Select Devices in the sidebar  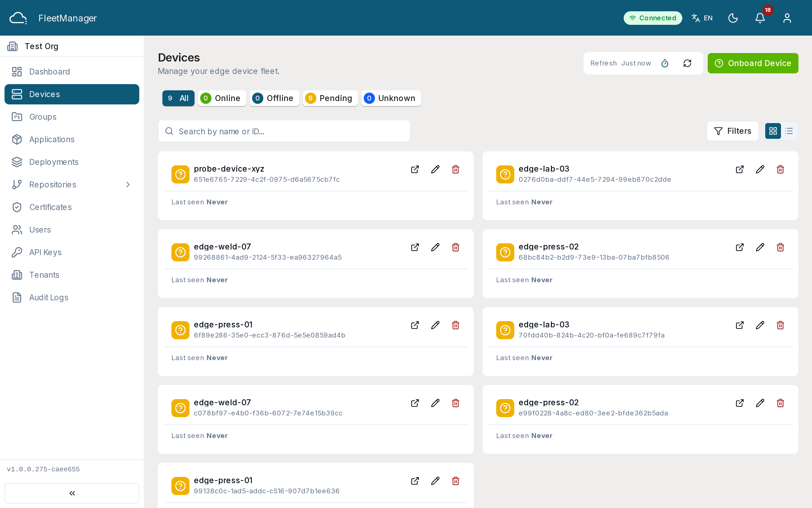point(72,94)
